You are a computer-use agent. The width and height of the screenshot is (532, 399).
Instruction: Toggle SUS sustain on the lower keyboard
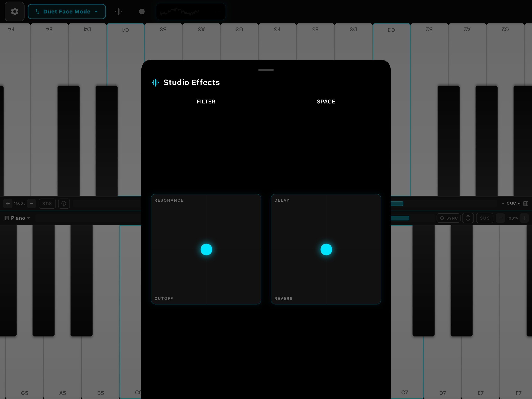[485, 218]
